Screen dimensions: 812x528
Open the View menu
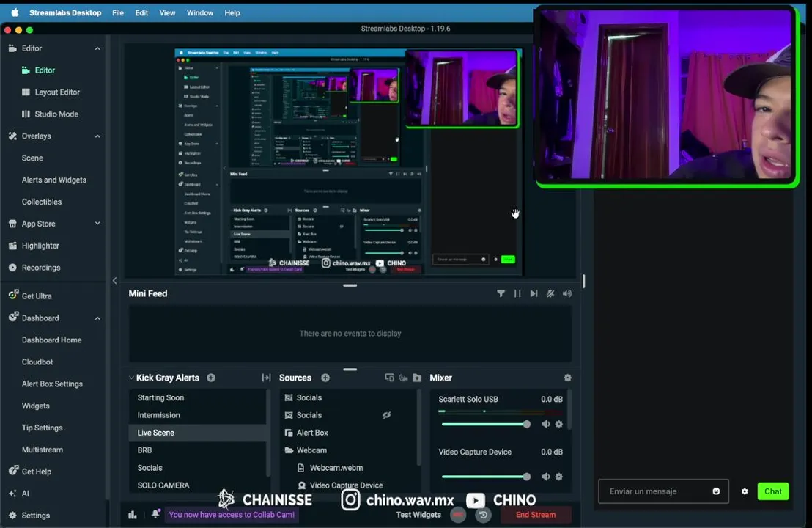(x=167, y=13)
